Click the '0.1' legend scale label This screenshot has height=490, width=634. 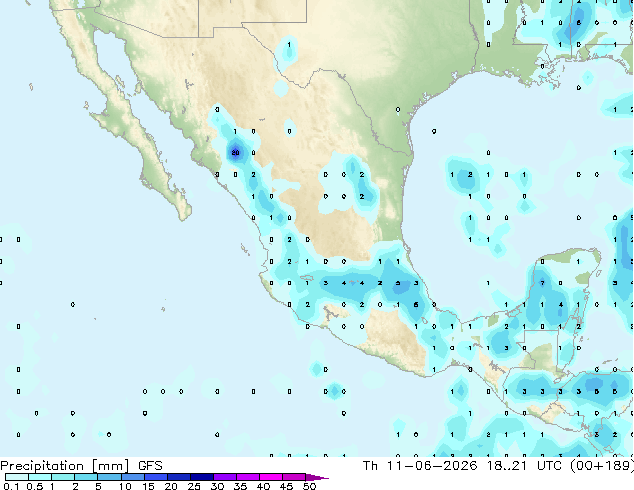pyautogui.click(x=11, y=486)
